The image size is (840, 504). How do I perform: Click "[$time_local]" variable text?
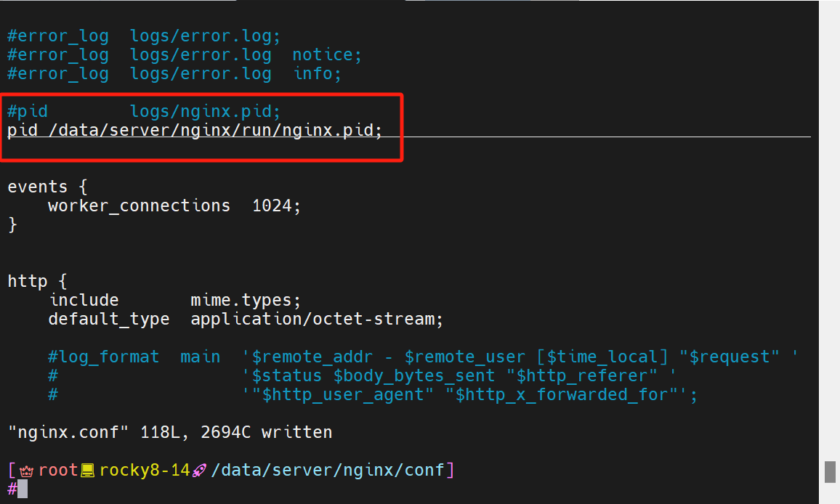tap(602, 357)
